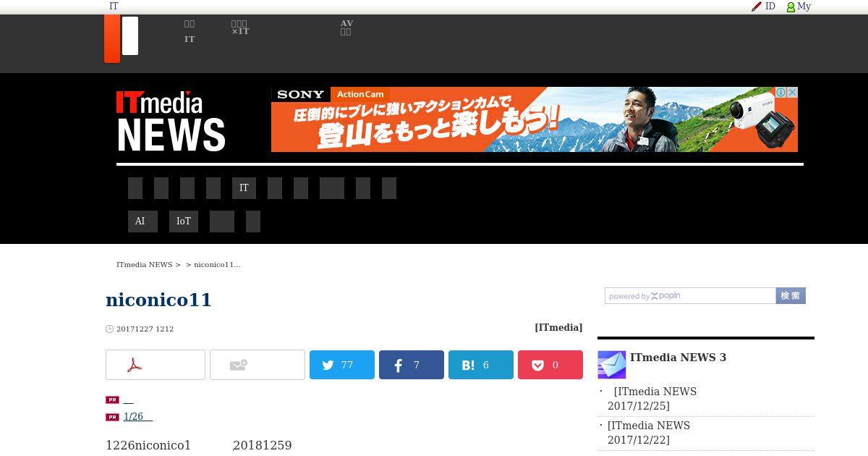
Task: Click the Sony ActionCam banner ad
Action: click(x=534, y=119)
